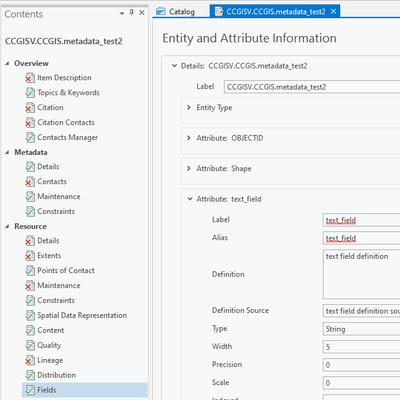Screen dimensions: 400x400
Task: Pin the Contents pane with auto-hide icon
Action: 132,13
